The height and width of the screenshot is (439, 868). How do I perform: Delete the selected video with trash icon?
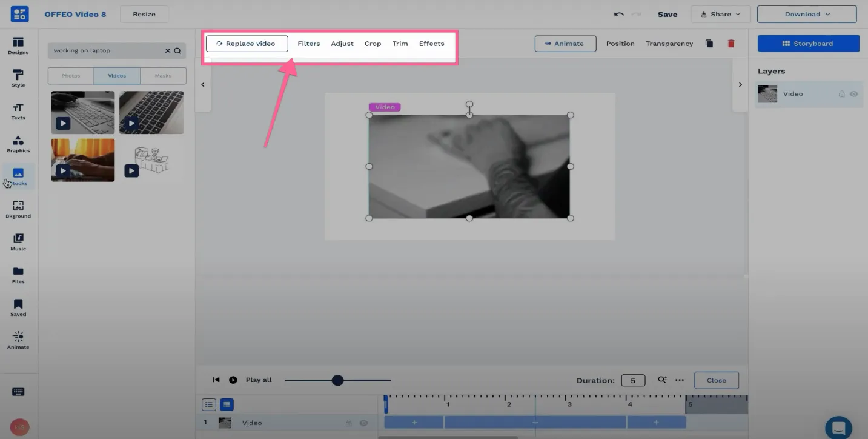point(731,44)
